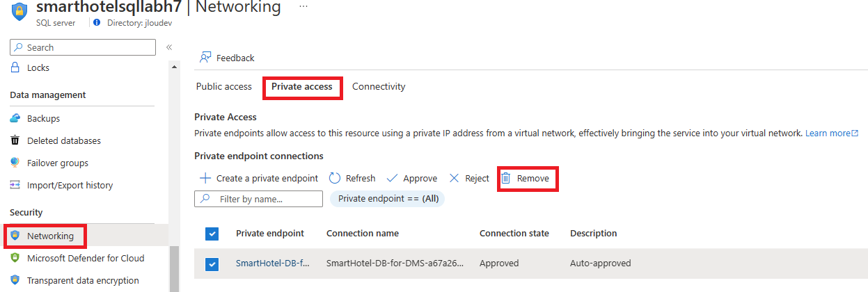
Task: Open the SmartHotel-DB-f... endpoint link
Action: [273, 263]
